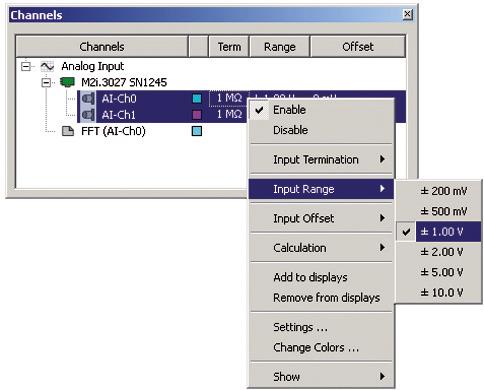The width and height of the screenshot is (484, 390).
Task: Click the FFT (AI-Ch0) document icon
Action: [x=68, y=131]
